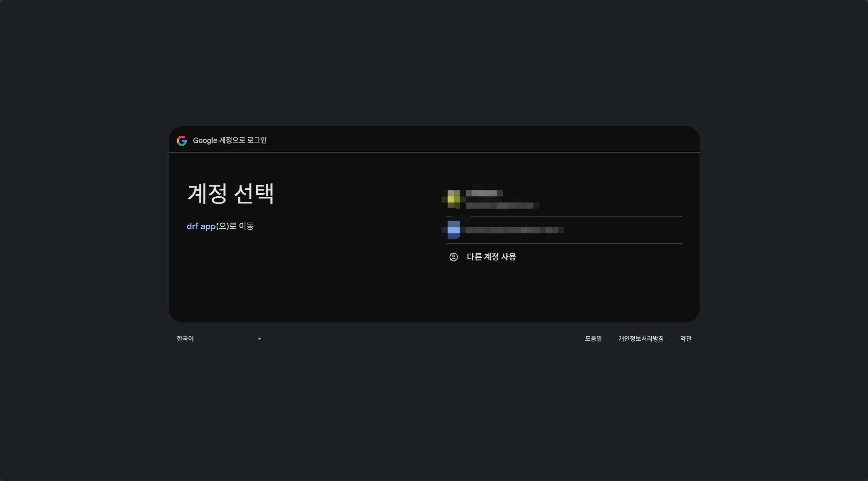Image resolution: width=868 pixels, height=481 pixels.
Task: Select the yellow-green avatar of first account
Action: click(x=453, y=199)
